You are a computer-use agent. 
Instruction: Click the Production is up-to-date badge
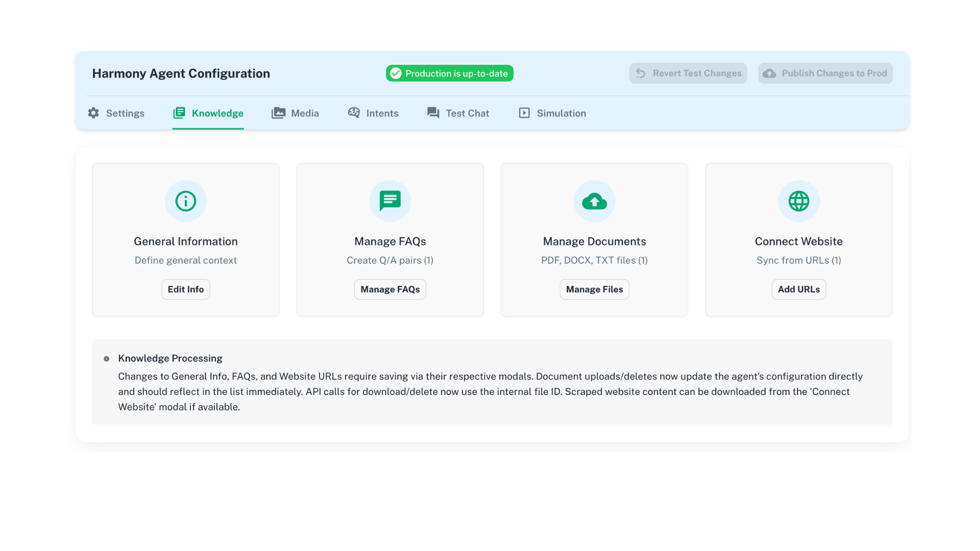click(x=449, y=73)
